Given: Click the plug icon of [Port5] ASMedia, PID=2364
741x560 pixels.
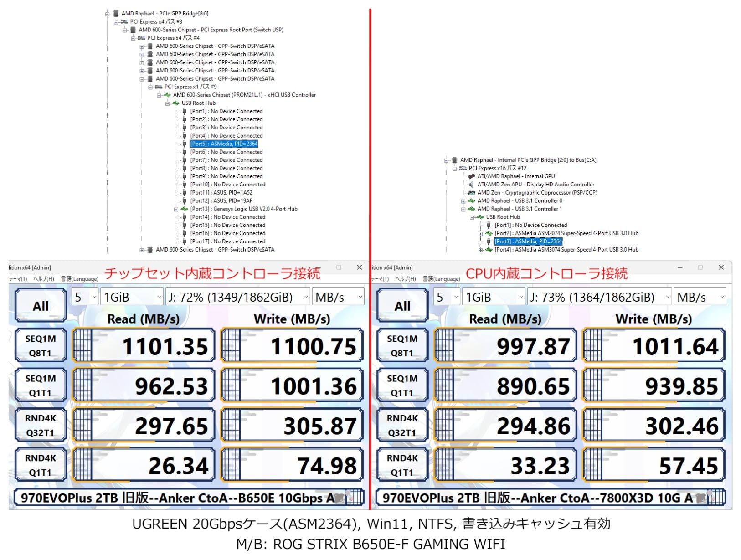Looking at the screenshot, I should tap(184, 144).
